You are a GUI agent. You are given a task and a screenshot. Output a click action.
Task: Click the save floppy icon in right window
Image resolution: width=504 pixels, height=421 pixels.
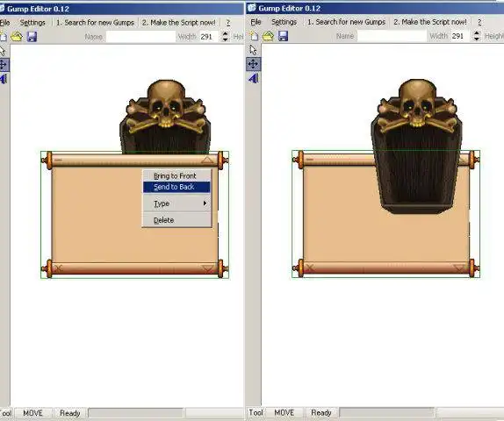coord(283,36)
